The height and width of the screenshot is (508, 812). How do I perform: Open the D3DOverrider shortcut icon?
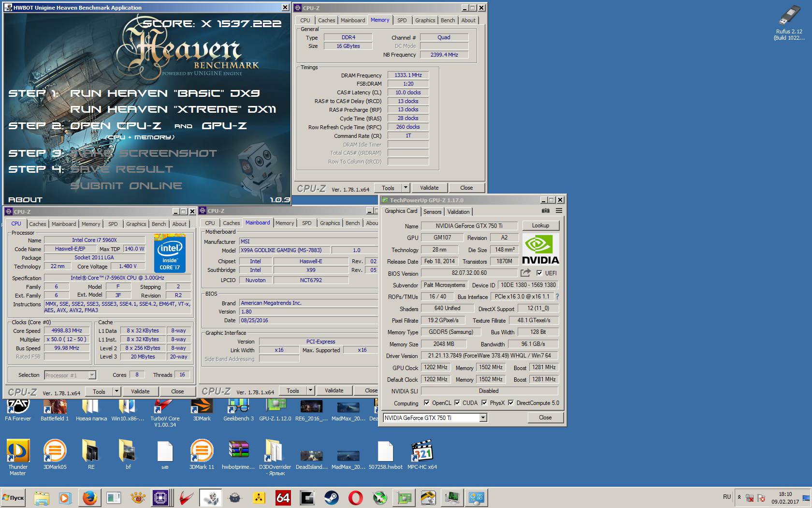tap(275, 457)
